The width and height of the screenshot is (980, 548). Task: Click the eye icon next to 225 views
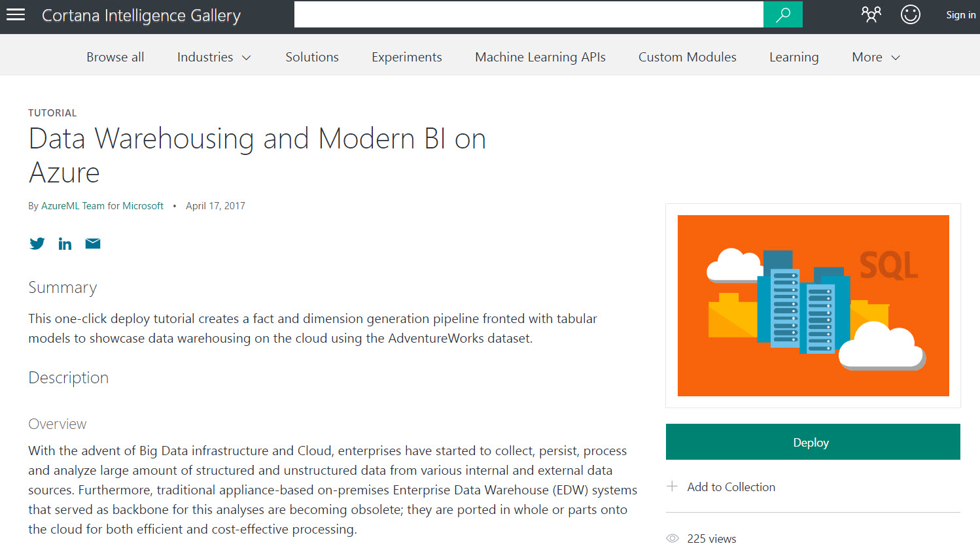(x=673, y=538)
